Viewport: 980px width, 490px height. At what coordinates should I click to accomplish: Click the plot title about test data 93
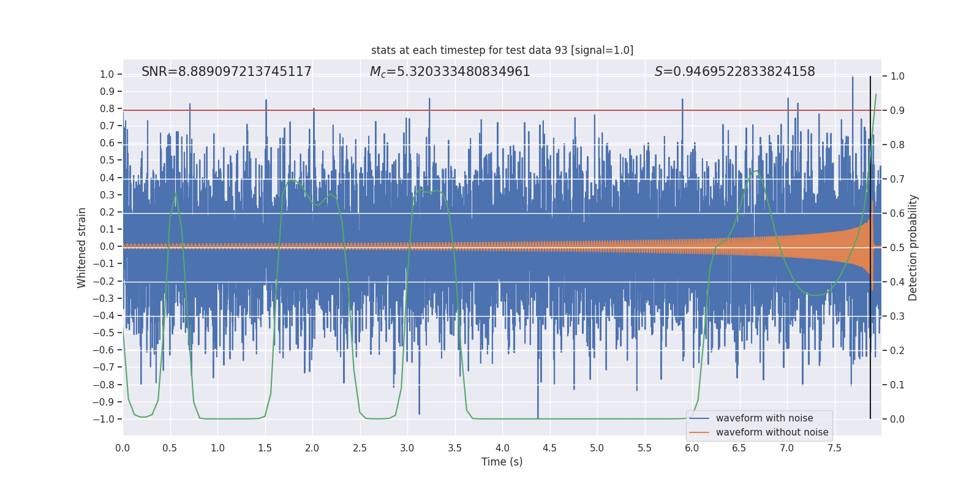click(x=502, y=50)
